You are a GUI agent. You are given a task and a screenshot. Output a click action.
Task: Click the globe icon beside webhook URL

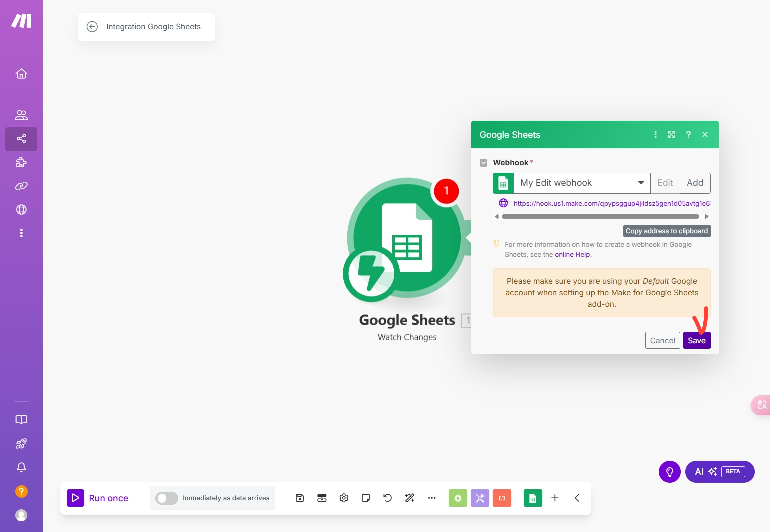[503, 203]
